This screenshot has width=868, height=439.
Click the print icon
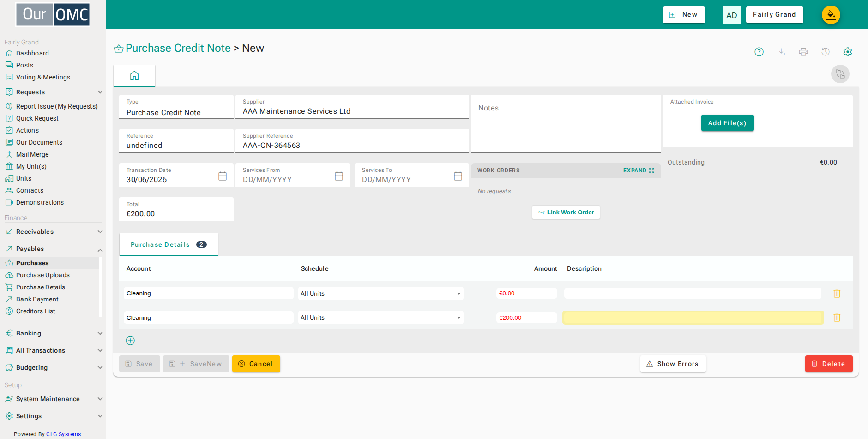tap(803, 52)
